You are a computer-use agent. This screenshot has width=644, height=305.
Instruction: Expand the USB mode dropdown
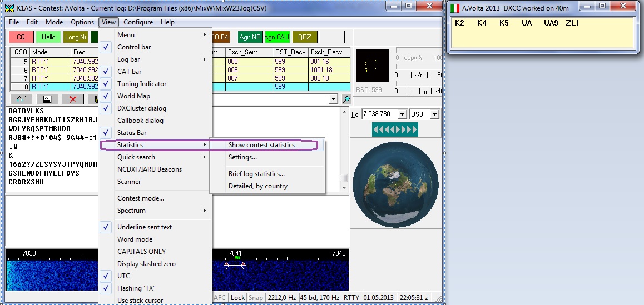434,114
